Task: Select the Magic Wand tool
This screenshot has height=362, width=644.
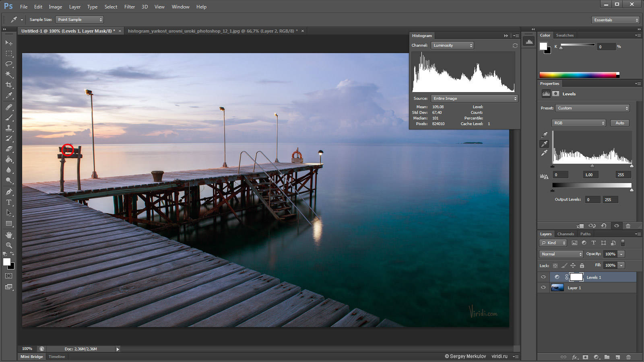Action: point(9,74)
